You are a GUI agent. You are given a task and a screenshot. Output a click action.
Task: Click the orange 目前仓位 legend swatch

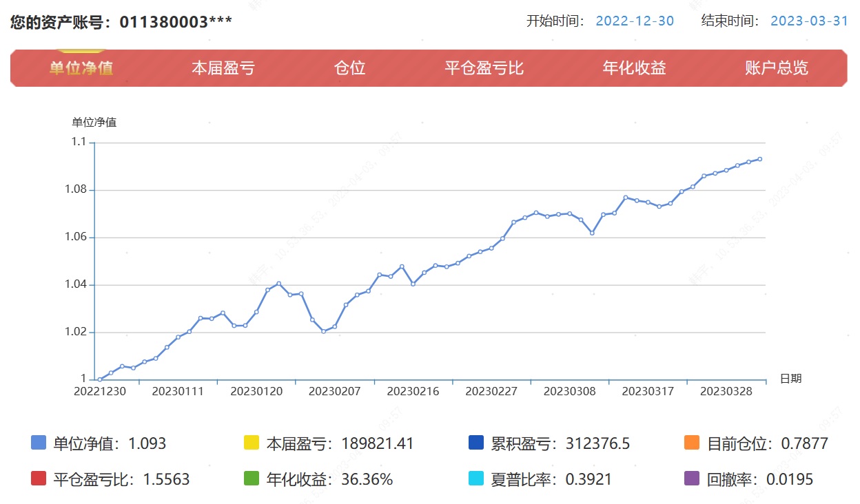coord(692,443)
